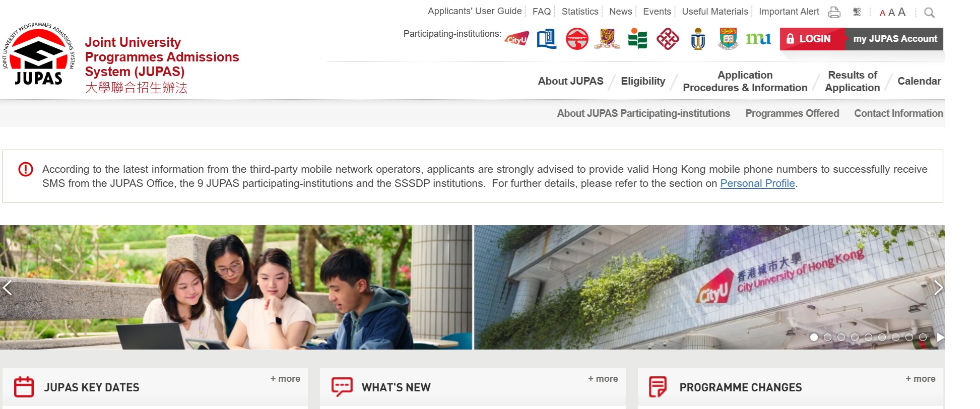Click the green 'mu' institution logo

(x=758, y=39)
